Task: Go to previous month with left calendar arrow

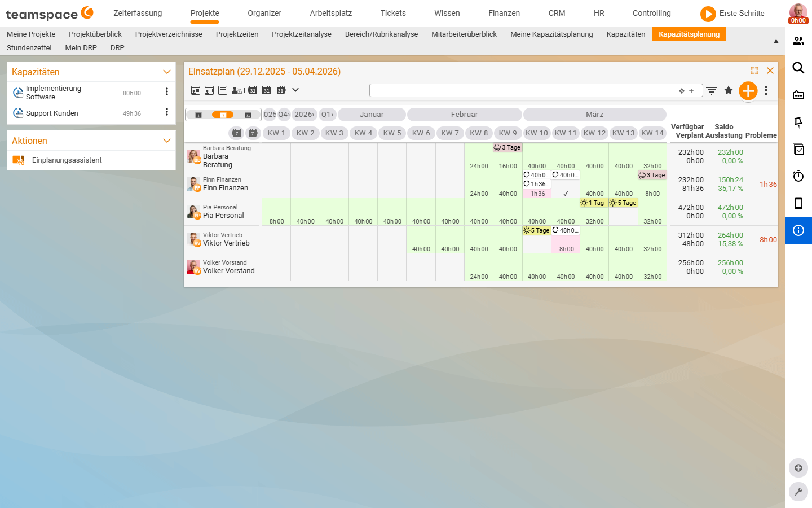Action: point(253,90)
